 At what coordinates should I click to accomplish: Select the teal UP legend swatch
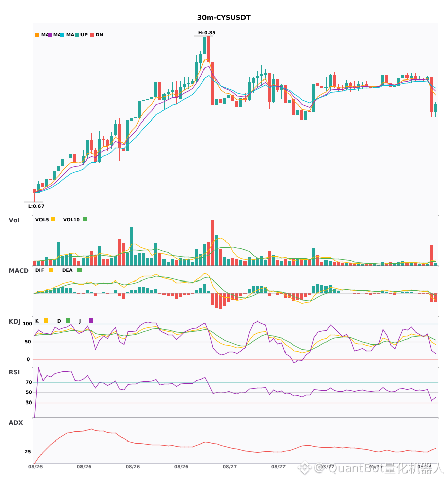coord(77,35)
